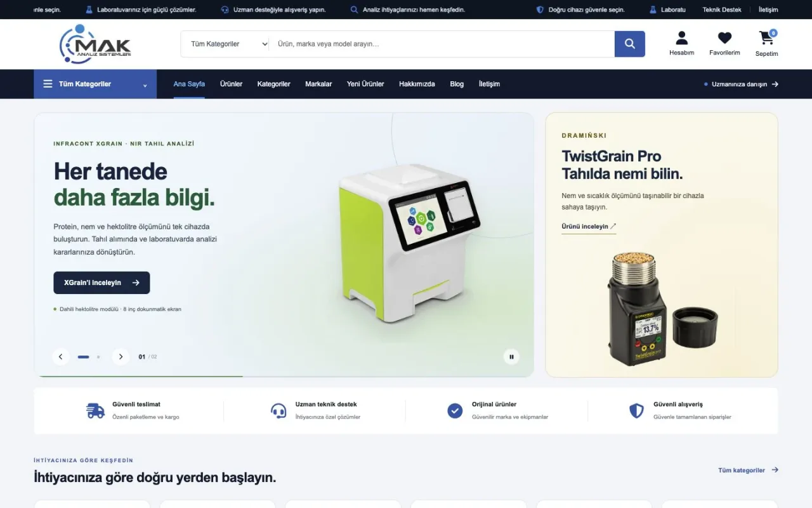Click the flask icon beside Laboratuvarınız için güçlü çözümler
812x508 pixels.
pyautogui.click(x=89, y=10)
